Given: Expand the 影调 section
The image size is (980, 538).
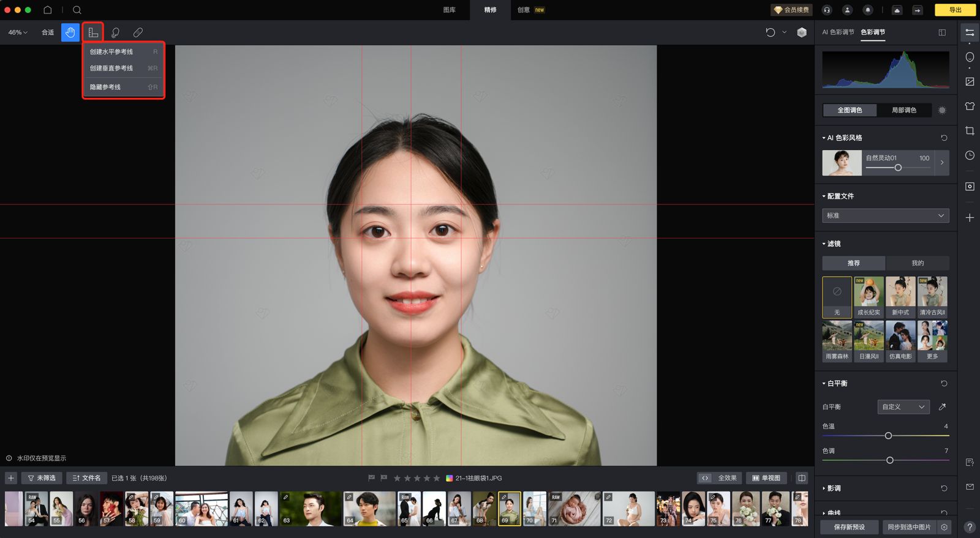Looking at the screenshot, I should 834,488.
